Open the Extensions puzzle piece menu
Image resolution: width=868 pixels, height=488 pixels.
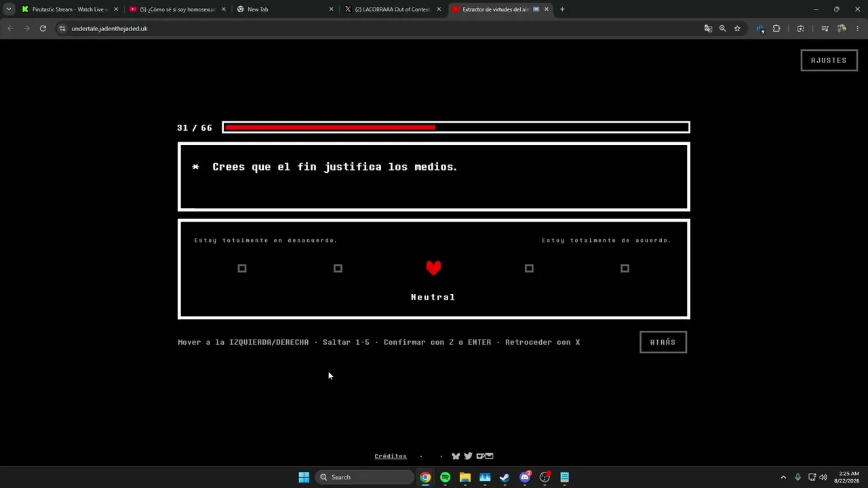click(x=776, y=28)
